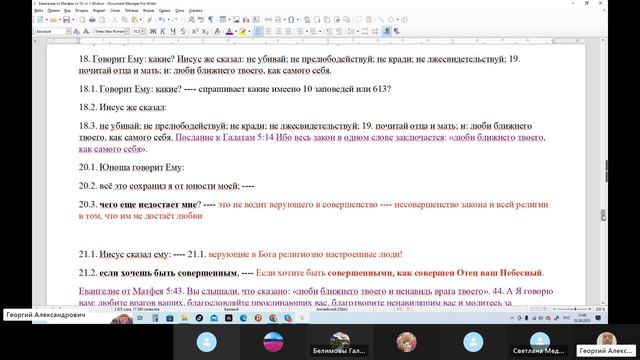The height and width of the screenshot is (360, 640).
Task: Click the line '18.2. Иисус же сказал:'
Action: pos(122,108)
